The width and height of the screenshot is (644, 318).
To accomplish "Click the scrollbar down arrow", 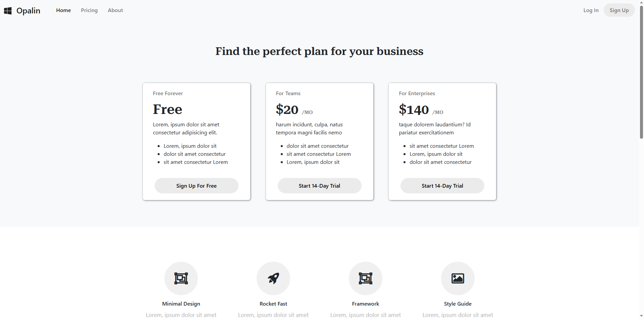I will (x=641, y=316).
